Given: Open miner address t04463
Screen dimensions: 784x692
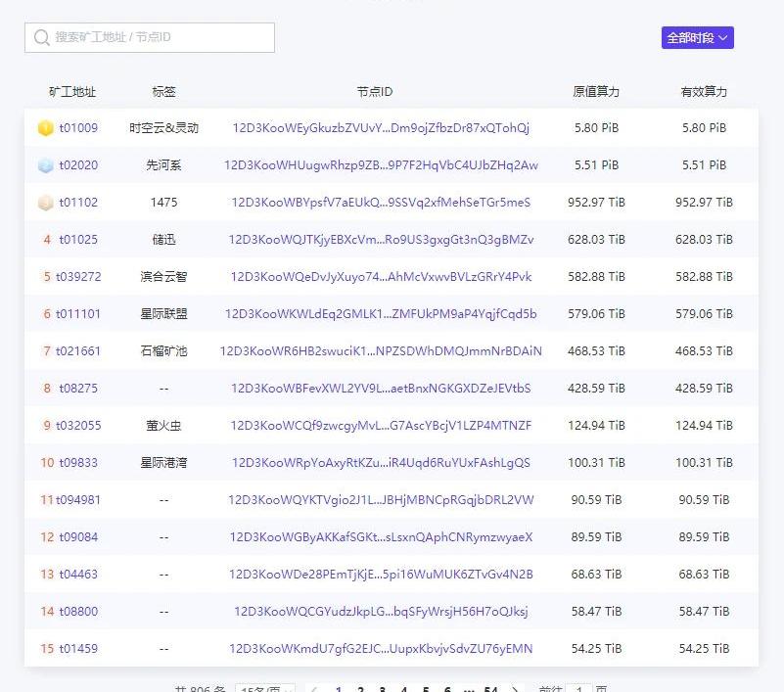Looking at the screenshot, I should pyautogui.click(x=78, y=575).
